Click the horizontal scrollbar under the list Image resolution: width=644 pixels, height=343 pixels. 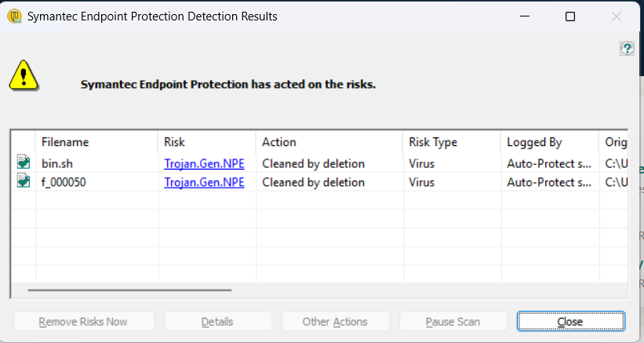point(129,290)
